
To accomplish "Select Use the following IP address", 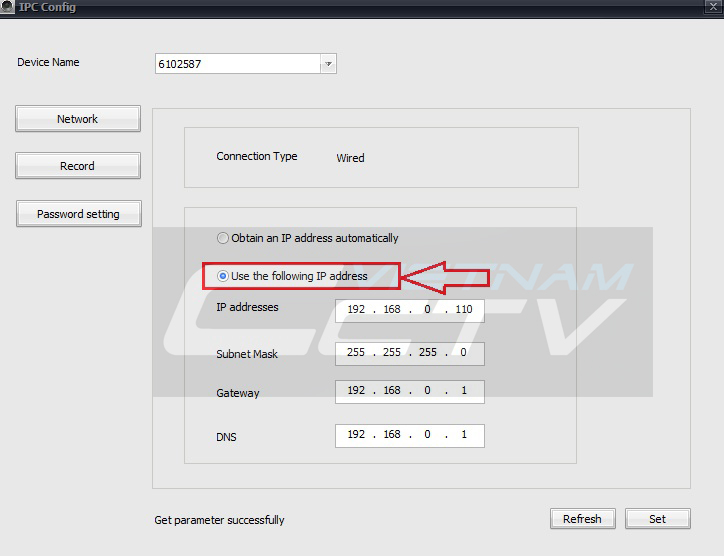I will (223, 276).
